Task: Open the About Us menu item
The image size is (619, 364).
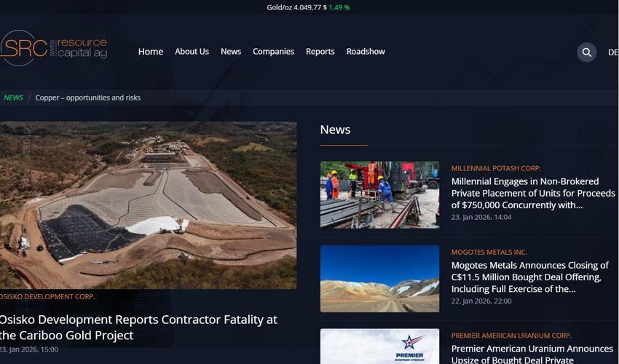Action: click(x=192, y=52)
